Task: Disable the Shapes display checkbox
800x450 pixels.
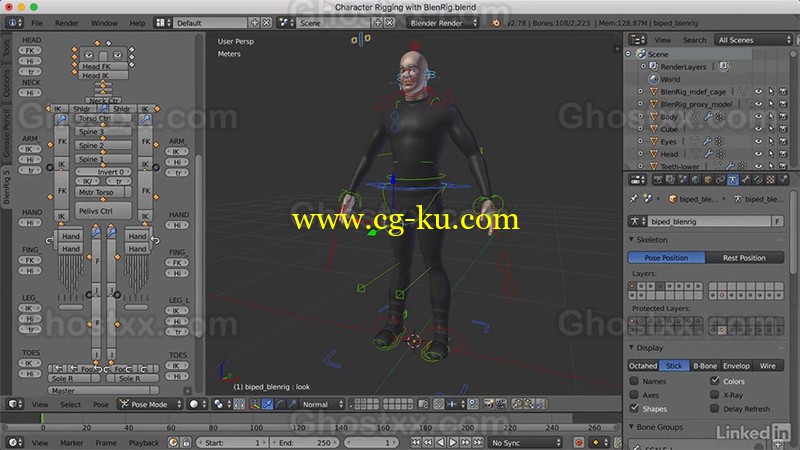Action: (634, 408)
